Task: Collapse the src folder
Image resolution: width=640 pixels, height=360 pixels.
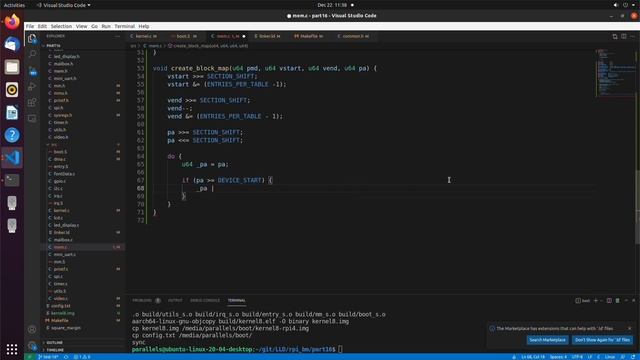Action: (82, 144)
